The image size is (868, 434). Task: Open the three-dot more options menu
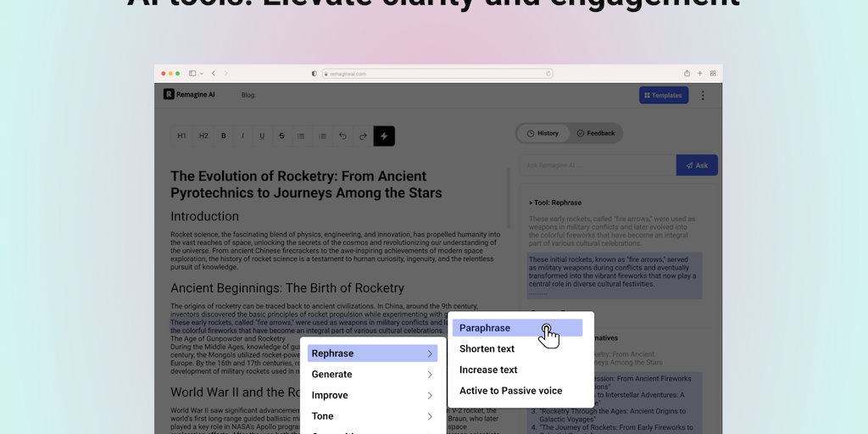(x=703, y=95)
